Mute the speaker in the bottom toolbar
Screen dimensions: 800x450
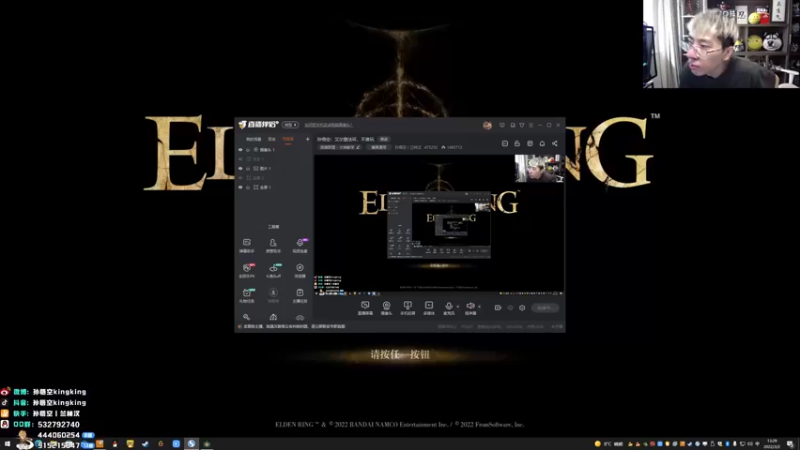point(470,308)
